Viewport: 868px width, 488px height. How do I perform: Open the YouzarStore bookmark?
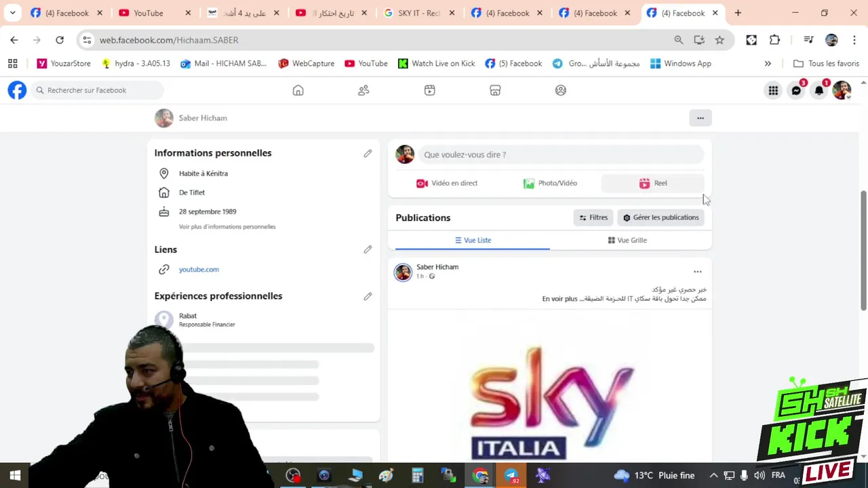(64, 64)
